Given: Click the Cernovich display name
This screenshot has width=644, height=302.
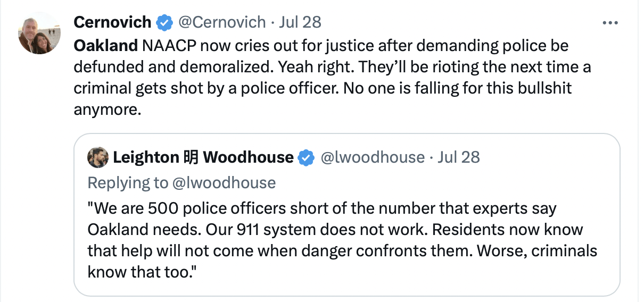Looking at the screenshot, I should pos(112,22).
